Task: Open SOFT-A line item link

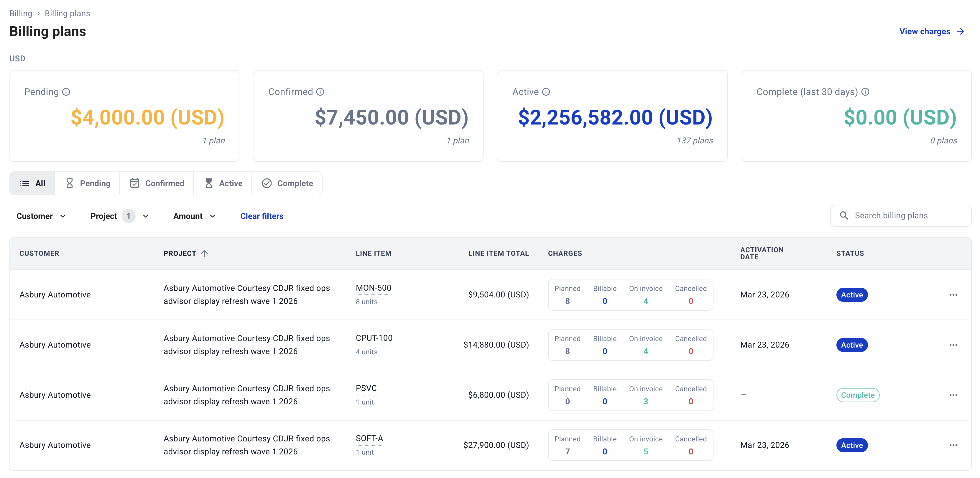Action: click(369, 439)
